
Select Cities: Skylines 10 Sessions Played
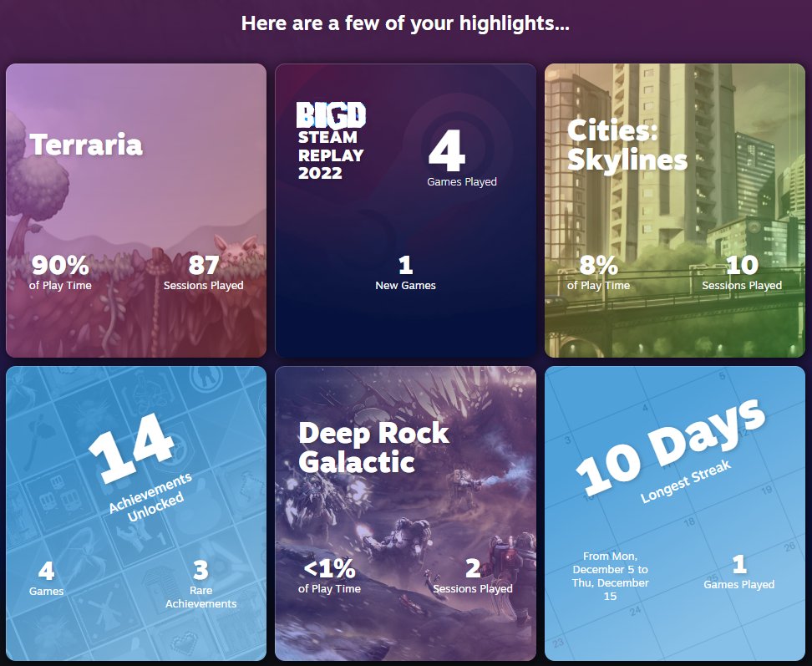click(742, 272)
